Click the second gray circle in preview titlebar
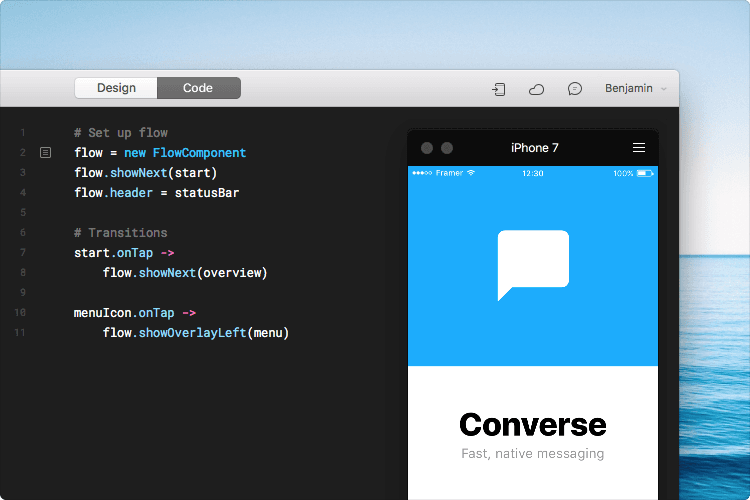The image size is (750, 500). [x=447, y=148]
